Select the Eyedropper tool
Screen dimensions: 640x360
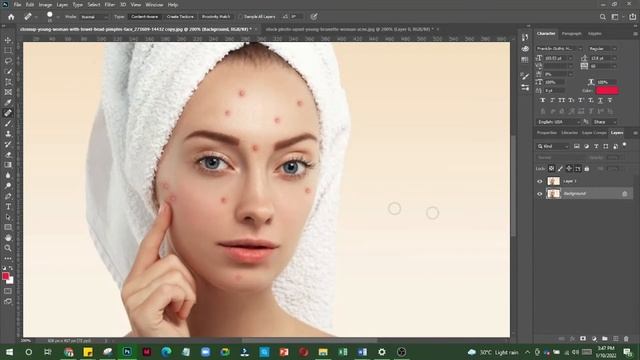click(8, 102)
